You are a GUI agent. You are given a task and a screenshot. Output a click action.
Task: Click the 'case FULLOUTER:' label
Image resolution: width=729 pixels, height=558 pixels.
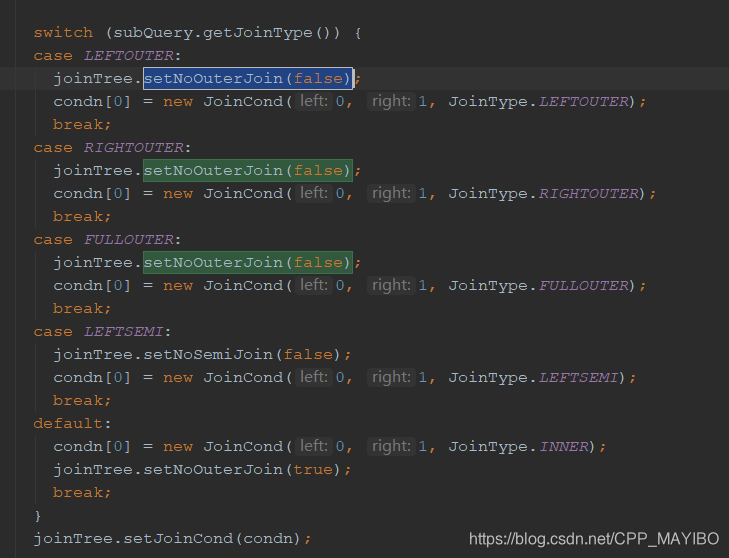pyautogui.click(x=107, y=240)
